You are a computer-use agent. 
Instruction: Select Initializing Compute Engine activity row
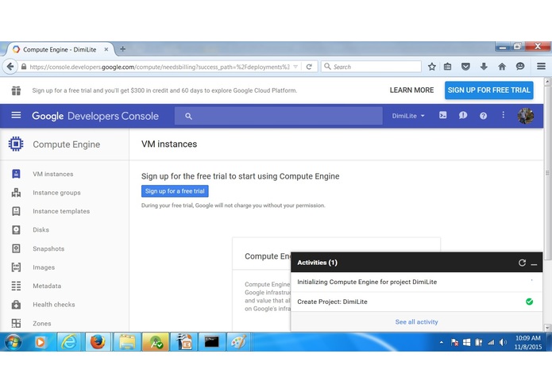click(x=417, y=282)
